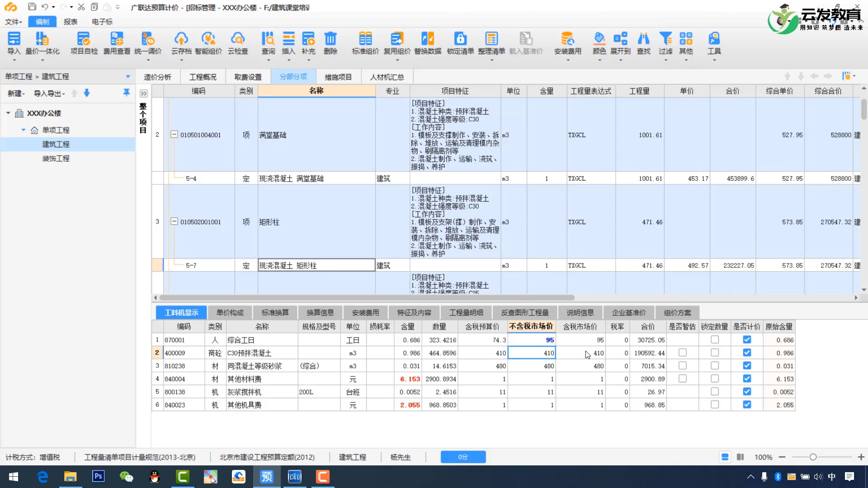Click the 过滤 filter icon
The height and width of the screenshot is (488, 868).
pos(665,43)
